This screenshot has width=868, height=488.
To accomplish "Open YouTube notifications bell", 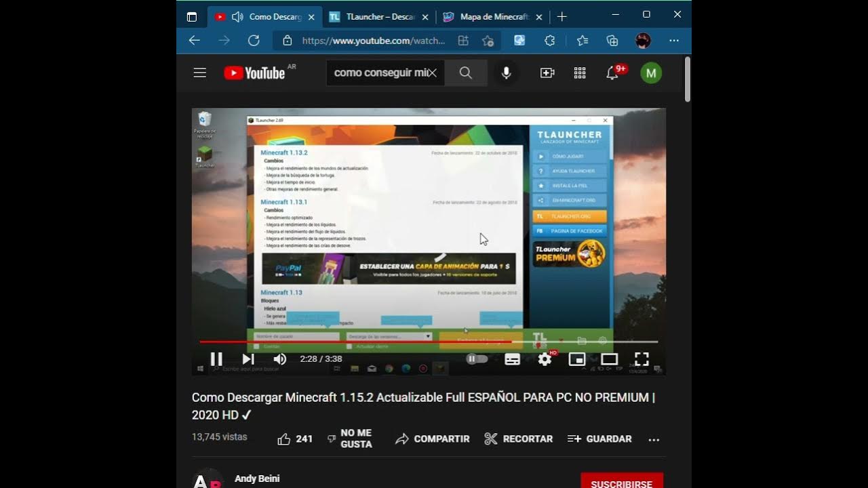I will pos(612,73).
